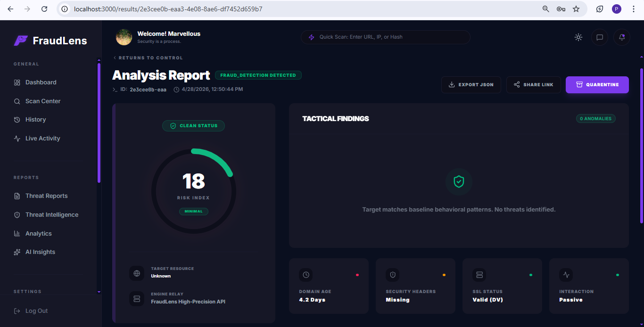Screen dimensions: 644x327
Task: Click the Analytics bar chart icon
Action: pos(17,234)
